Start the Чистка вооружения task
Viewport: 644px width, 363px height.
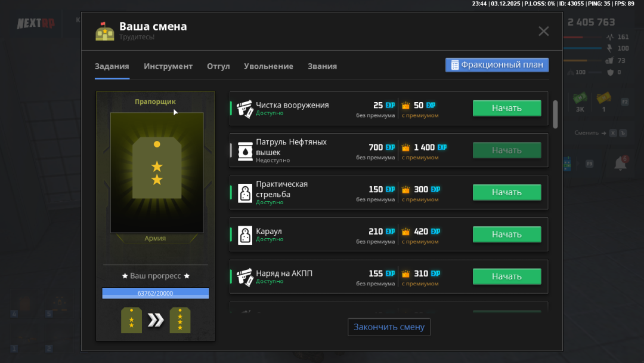pos(507,108)
